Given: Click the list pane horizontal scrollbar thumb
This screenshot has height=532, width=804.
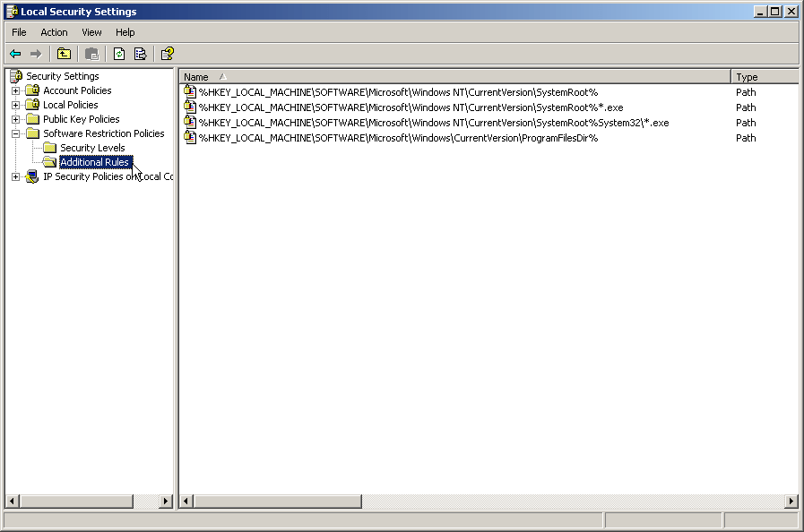Looking at the screenshot, I should [x=277, y=502].
